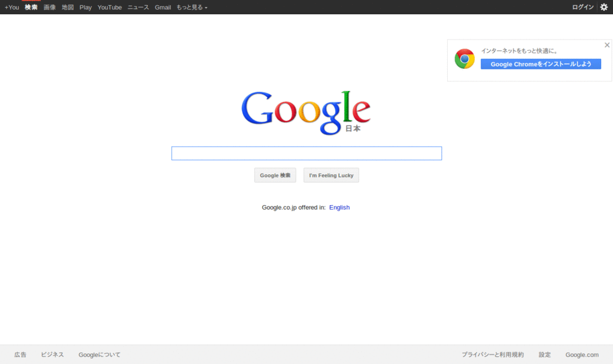Open YouTube in top bar

tap(110, 7)
